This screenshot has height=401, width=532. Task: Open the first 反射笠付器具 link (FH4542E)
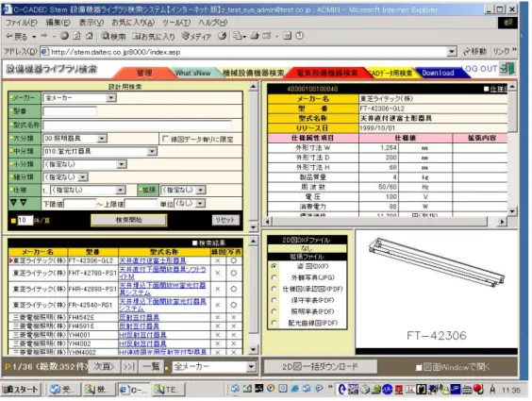point(139,317)
